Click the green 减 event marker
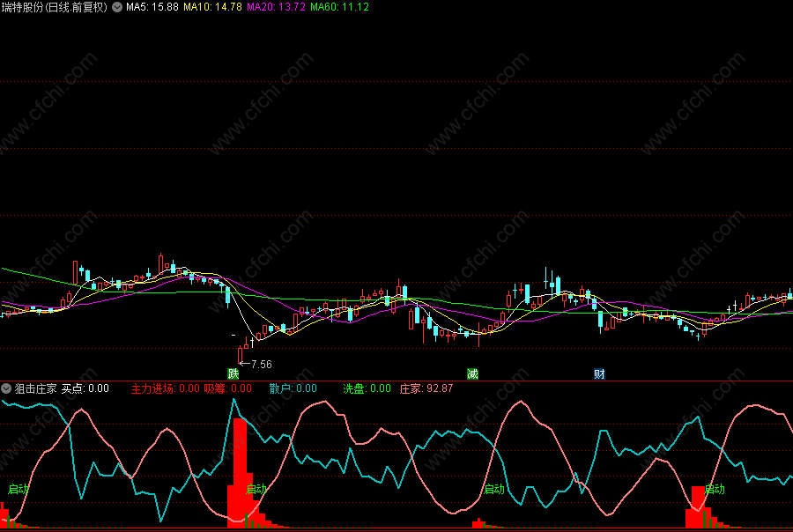This screenshot has height=532, width=793. tap(472, 373)
